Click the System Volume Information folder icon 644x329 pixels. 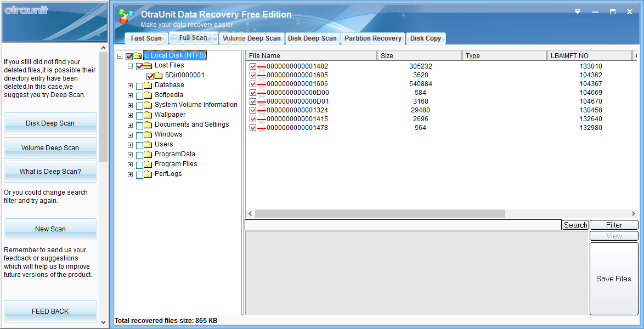(x=148, y=105)
